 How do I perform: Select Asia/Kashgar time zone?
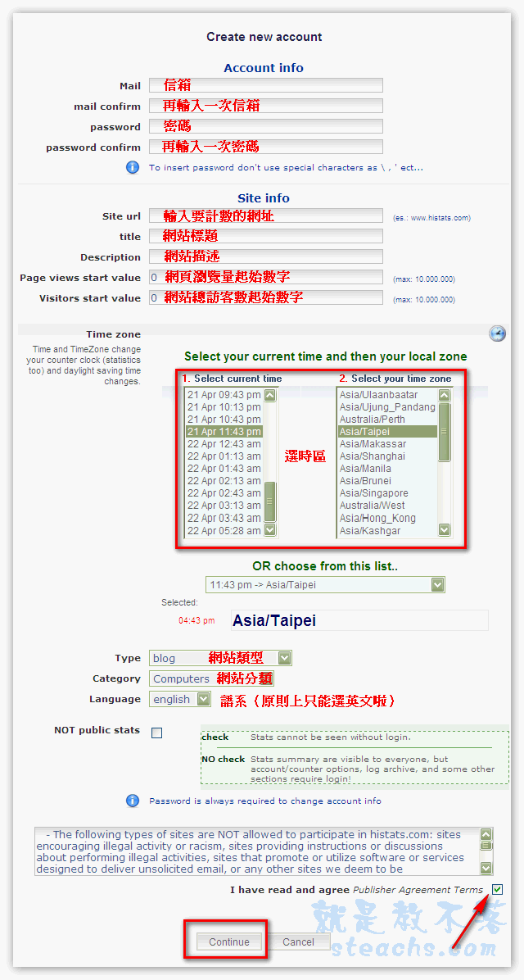point(387,531)
